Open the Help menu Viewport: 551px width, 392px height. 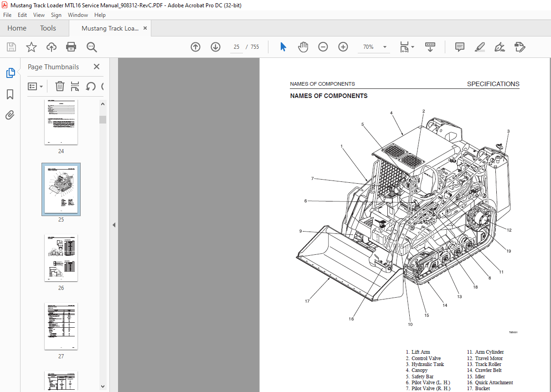100,15
